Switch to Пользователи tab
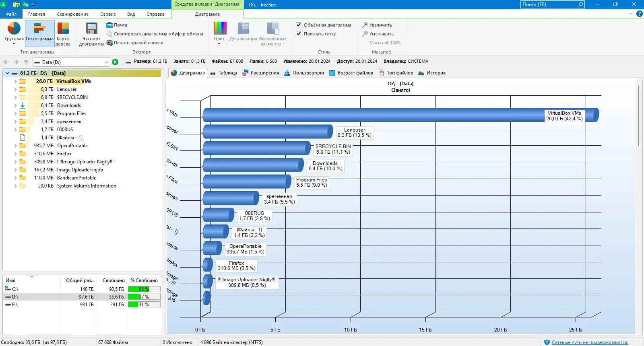644x346 pixels. click(304, 73)
